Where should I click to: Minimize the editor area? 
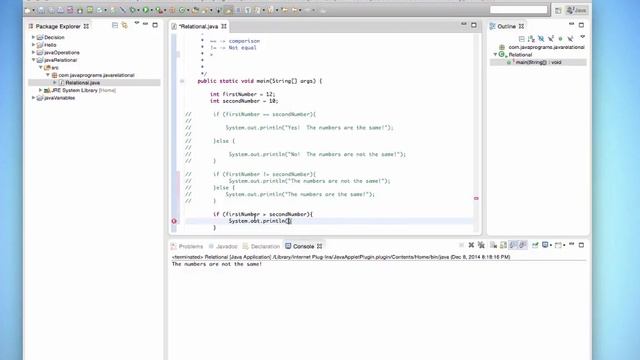tap(464, 24)
